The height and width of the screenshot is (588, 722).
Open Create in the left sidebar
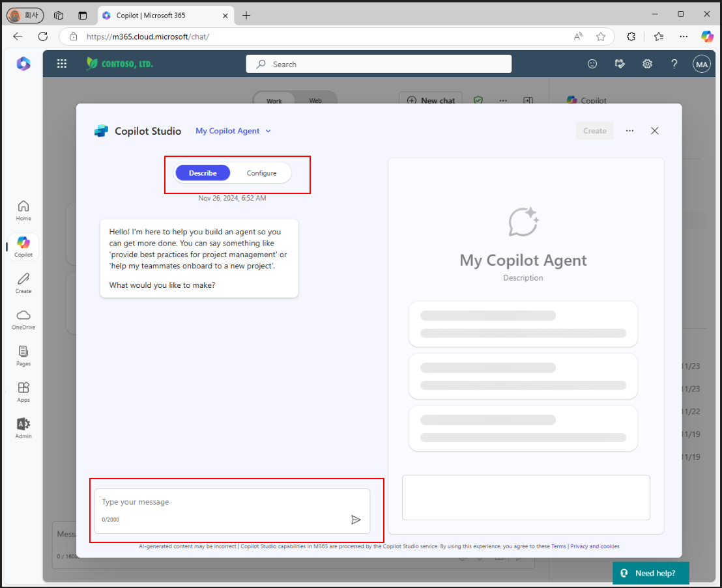[x=23, y=283]
